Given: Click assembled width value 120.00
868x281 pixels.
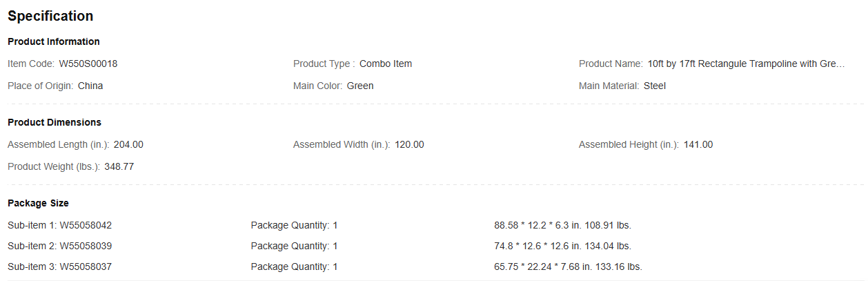Looking at the screenshot, I should [410, 144].
